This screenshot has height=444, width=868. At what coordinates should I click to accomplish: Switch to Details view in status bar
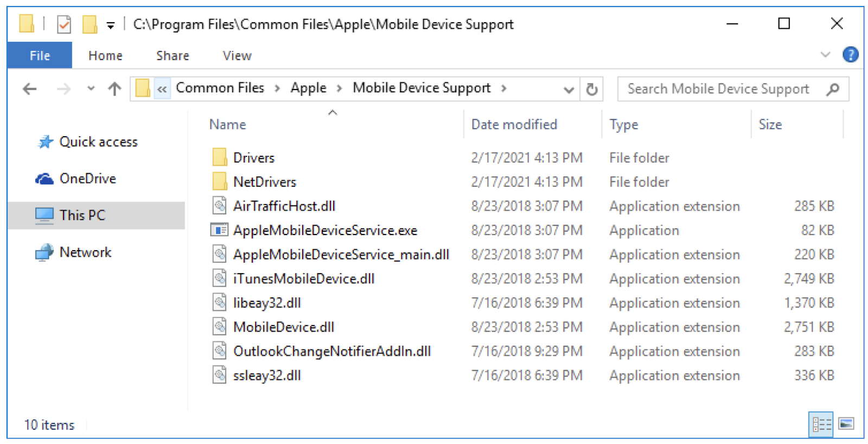(x=821, y=424)
